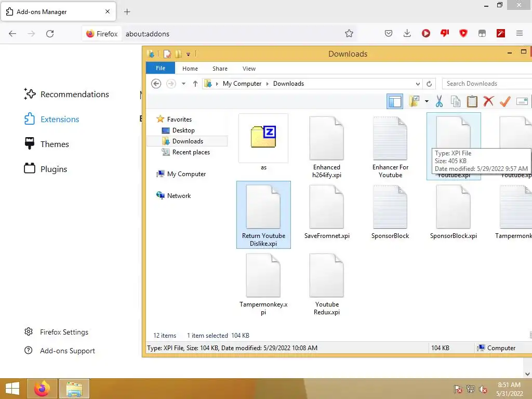Open Quick Access Toolbar customize dropdown

click(188, 54)
